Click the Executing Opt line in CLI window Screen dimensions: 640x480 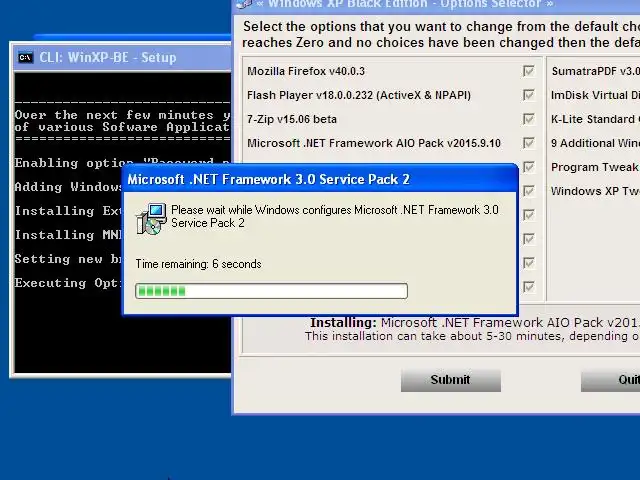pyautogui.click(x=68, y=283)
